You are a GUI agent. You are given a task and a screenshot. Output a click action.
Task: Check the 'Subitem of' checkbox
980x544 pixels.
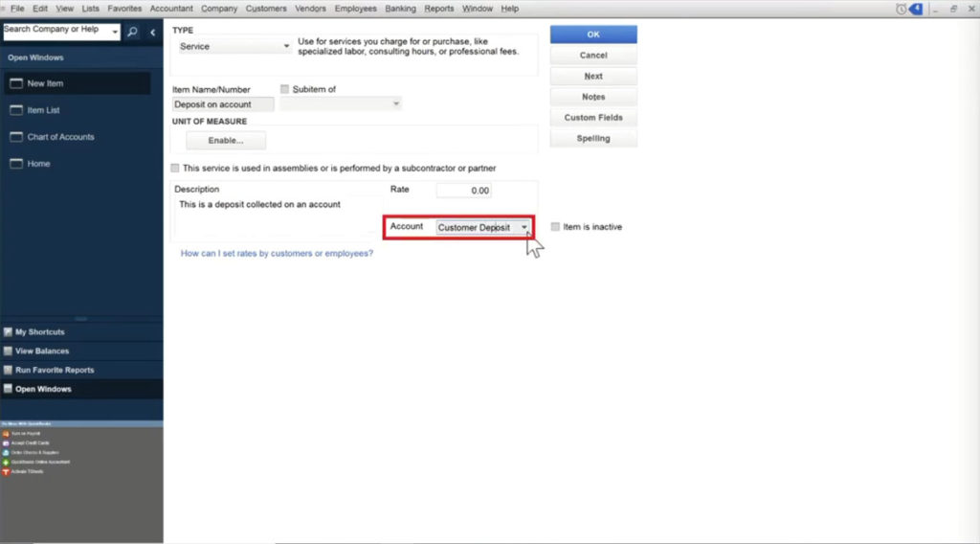click(x=284, y=89)
